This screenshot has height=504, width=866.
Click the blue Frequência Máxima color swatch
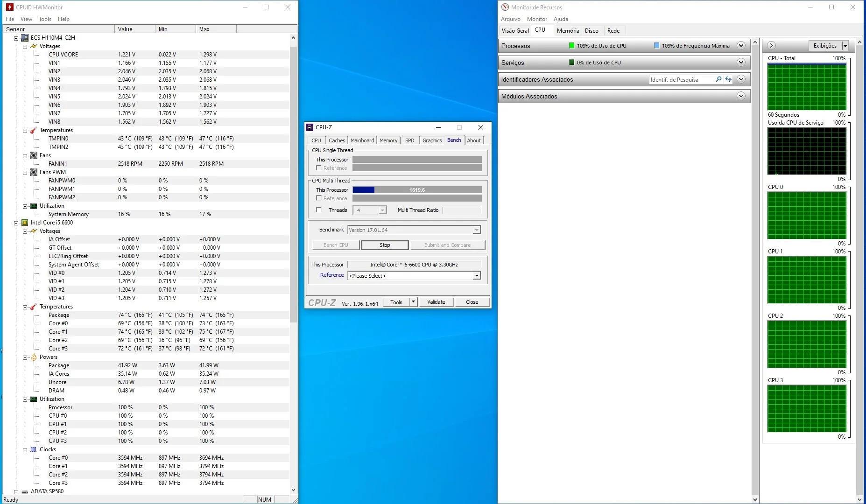point(656,46)
